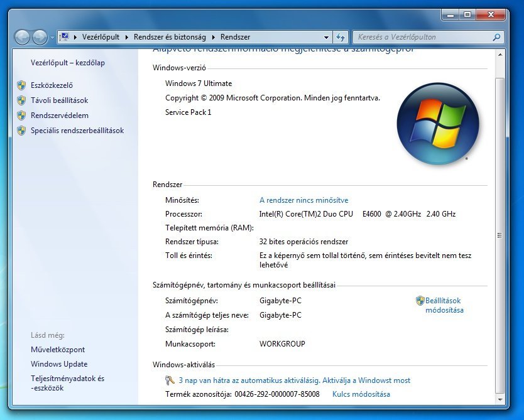
Task: Click the scrollbar up arrow
Action: pyautogui.click(x=500, y=55)
